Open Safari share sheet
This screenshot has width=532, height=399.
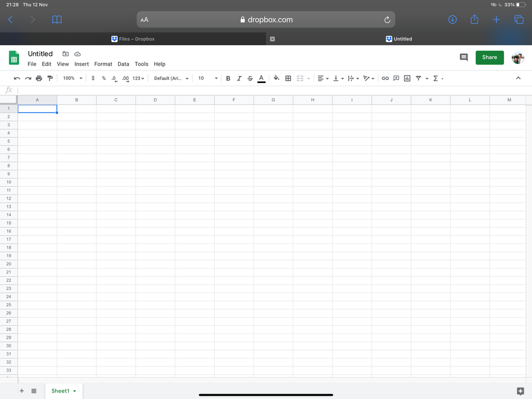click(x=474, y=19)
